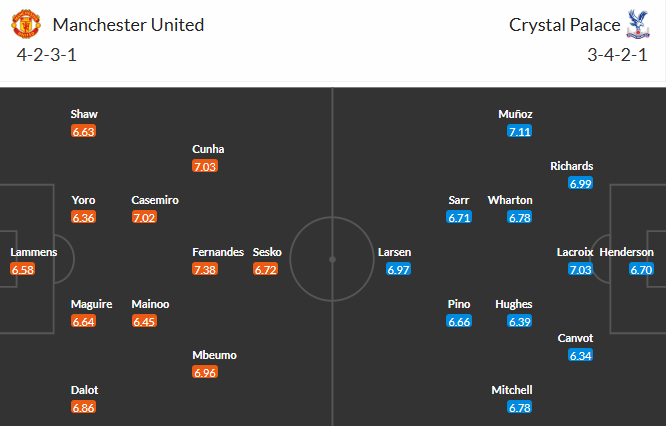The image size is (666, 426).
Task: Open Casemiro's player name
Action: click(155, 200)
